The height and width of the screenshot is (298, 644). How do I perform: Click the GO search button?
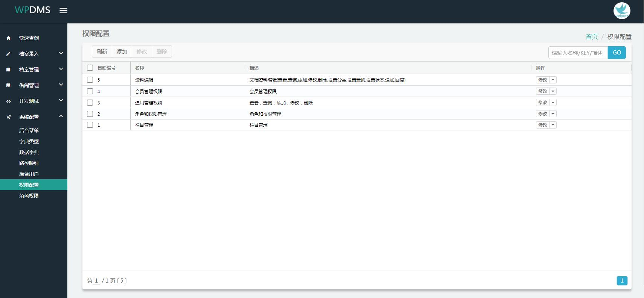coord(617,53)
